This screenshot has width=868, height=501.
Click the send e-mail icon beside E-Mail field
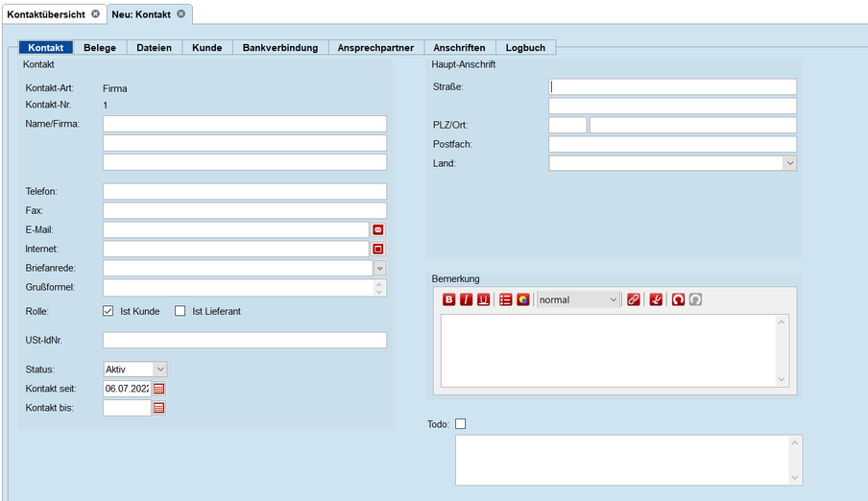coord(378,229)
